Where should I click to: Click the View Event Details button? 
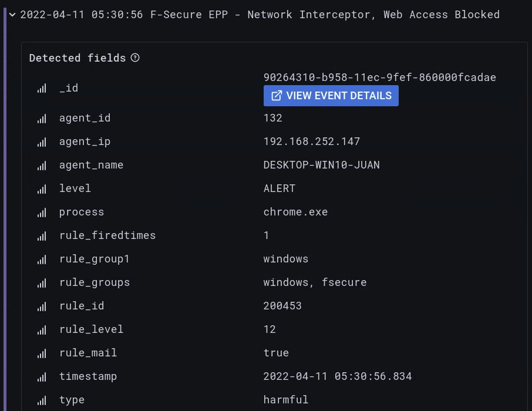click(x=331, y=96)
